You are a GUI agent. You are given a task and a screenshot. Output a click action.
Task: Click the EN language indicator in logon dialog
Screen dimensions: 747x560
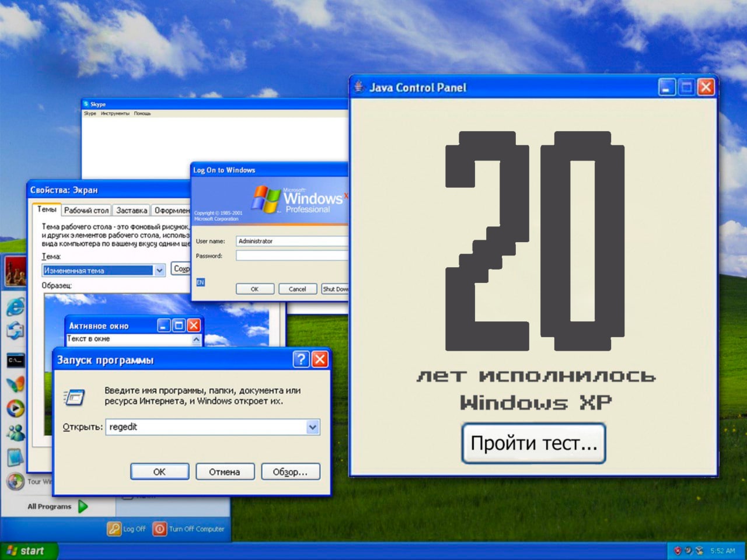click(200, 282)
